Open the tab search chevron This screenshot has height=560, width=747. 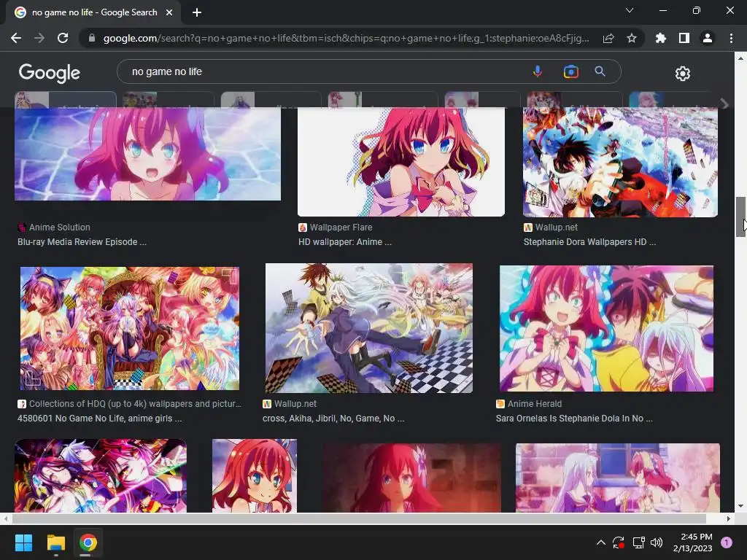pos(630,10)
